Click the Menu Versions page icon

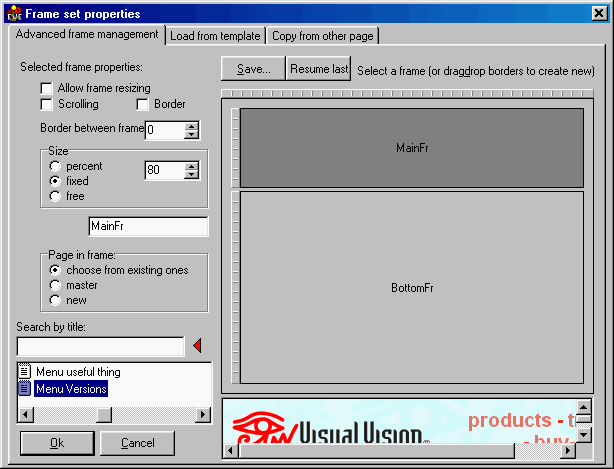[x=25, y=388]
